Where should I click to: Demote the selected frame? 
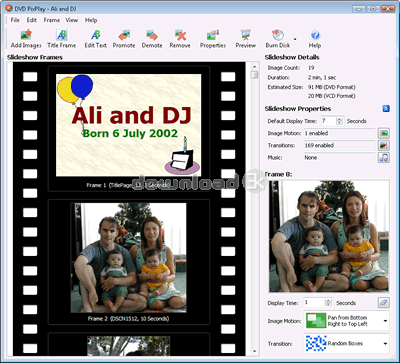point(152,39)
